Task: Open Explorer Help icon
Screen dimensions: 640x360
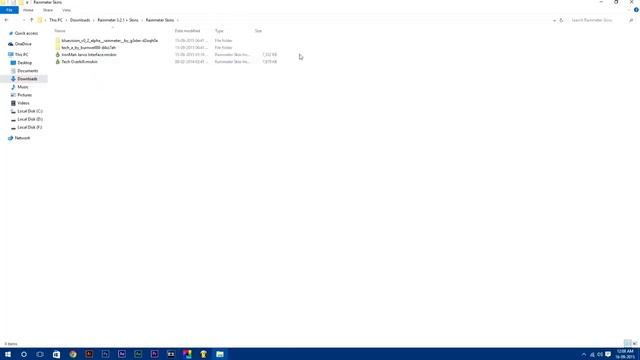Action: click(636, 10)
